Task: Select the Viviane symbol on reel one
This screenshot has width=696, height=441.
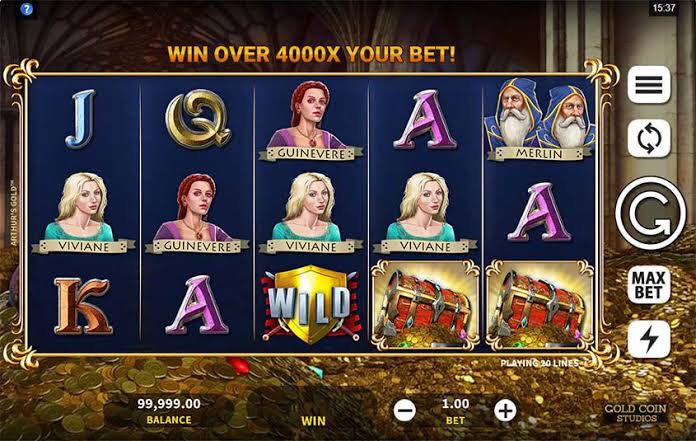Action: 83,213
